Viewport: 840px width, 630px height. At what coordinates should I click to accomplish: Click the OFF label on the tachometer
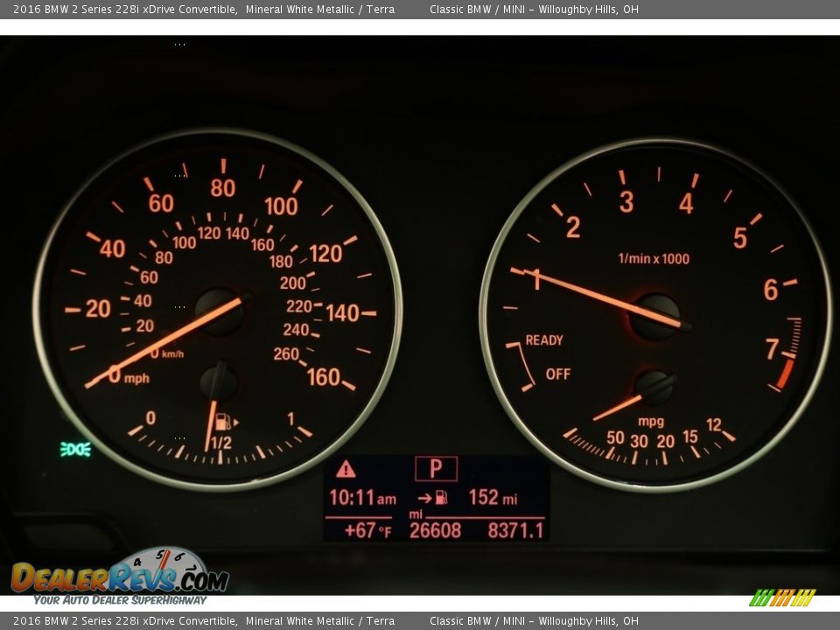click(x=557, y=374)
